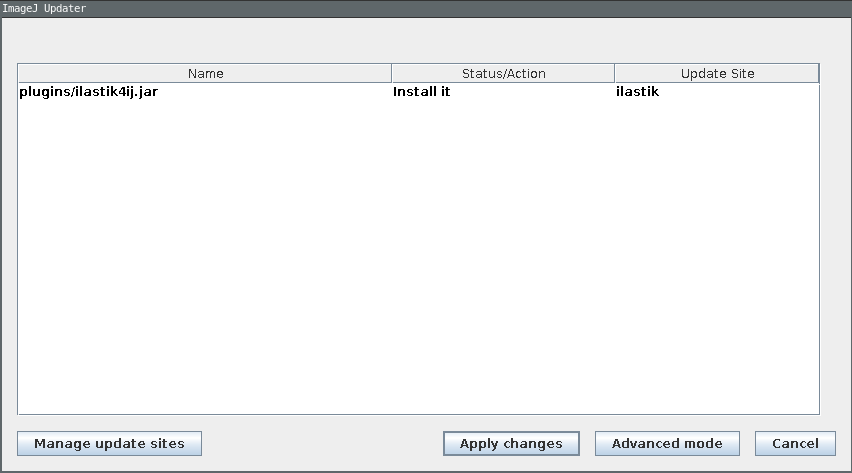The image size is (852, 473).
Task: Click divider between Name and Status/Action headers
Action: 391,74
